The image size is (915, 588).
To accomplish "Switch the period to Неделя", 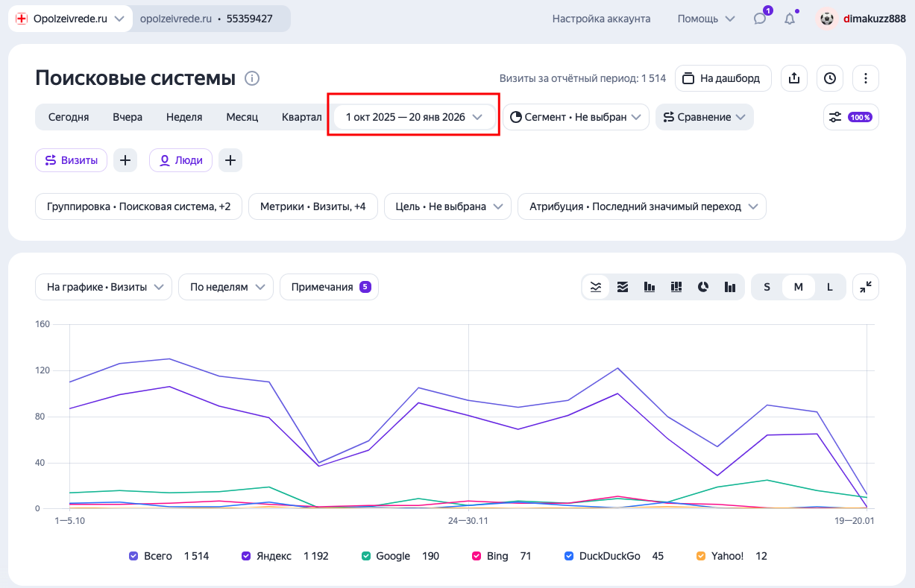I will tap(184, 117).
